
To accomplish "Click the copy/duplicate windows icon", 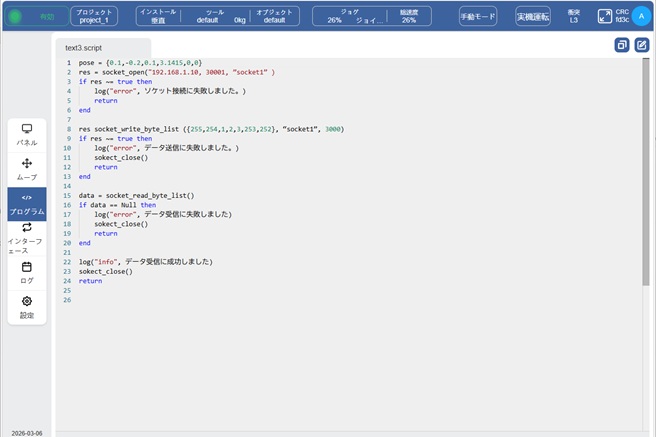I will (x=621, y=45).
